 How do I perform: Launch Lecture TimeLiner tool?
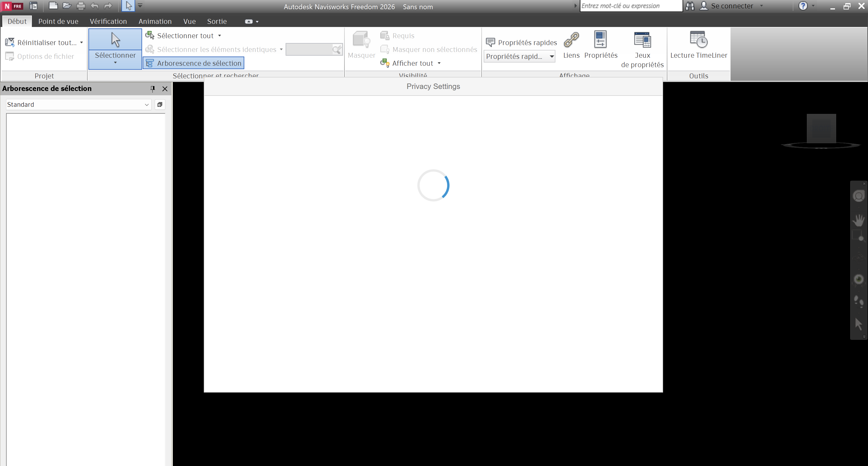click(699, 45)
